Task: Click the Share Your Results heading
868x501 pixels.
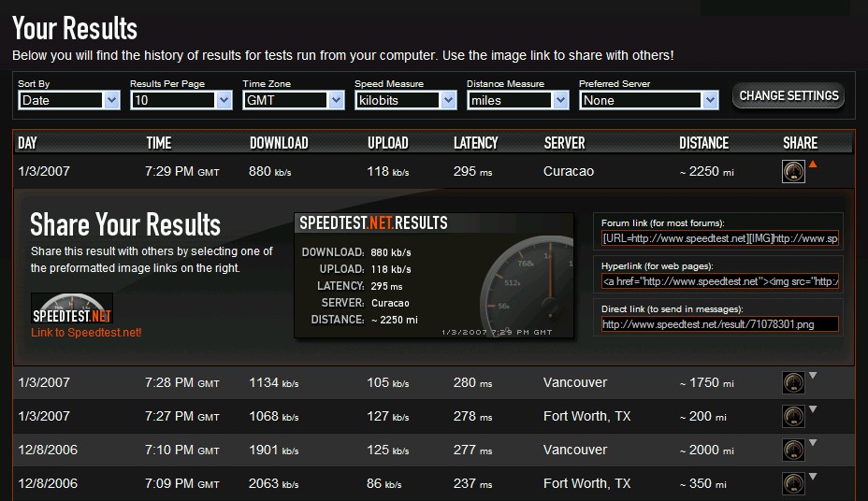Action: (125, 224)
